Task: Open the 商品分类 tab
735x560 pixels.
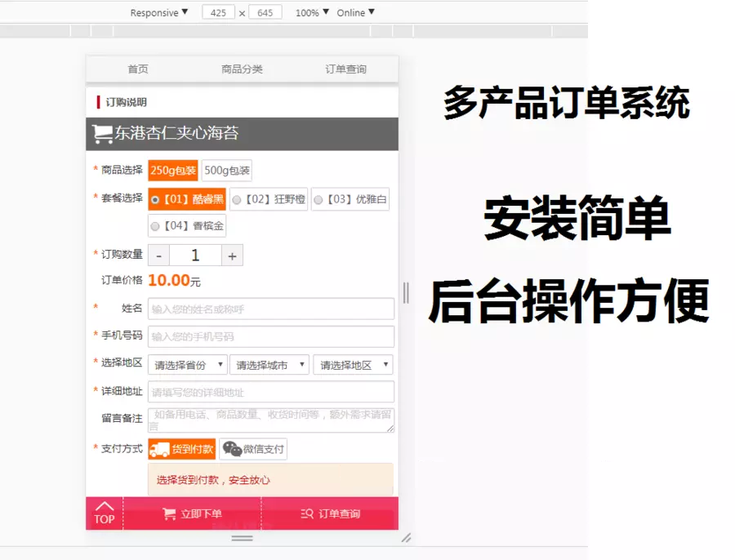Action: [242, 69]
